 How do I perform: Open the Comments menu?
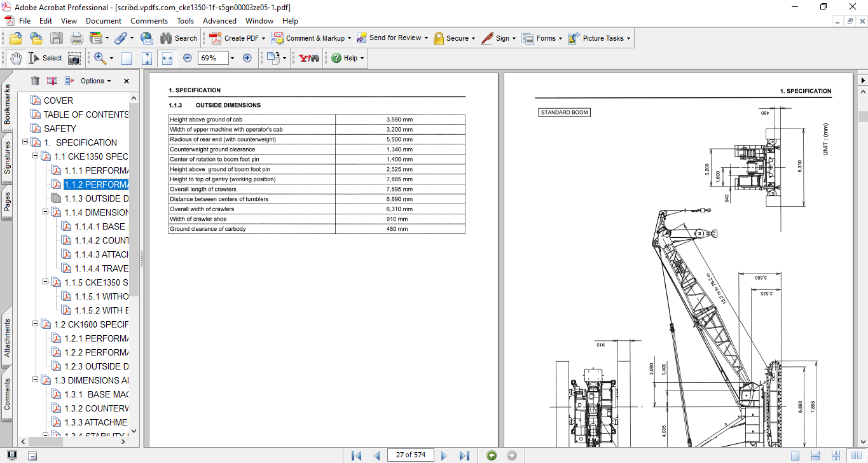(x=149, y=21)
